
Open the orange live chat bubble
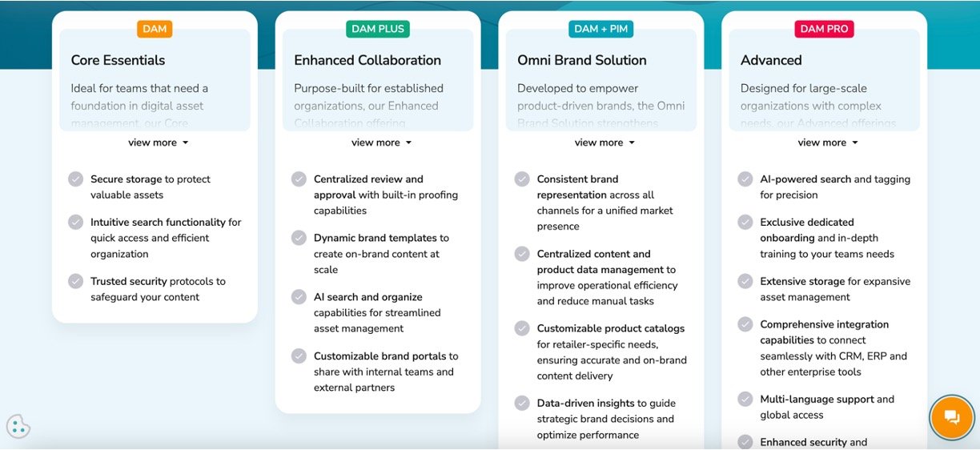click(951, 417)
